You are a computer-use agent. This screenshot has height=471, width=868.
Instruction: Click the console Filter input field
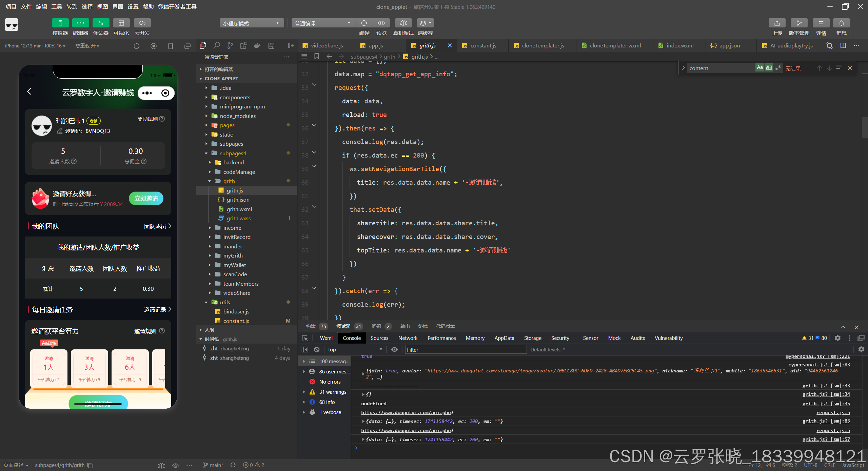point(465,349)
